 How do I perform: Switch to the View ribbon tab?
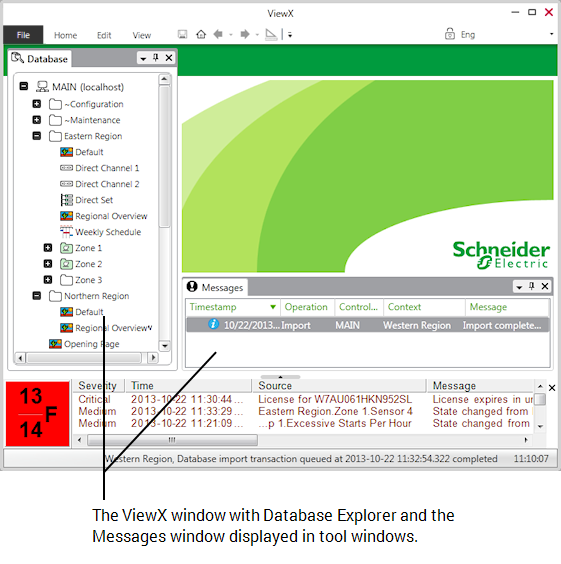coord(142,35)
